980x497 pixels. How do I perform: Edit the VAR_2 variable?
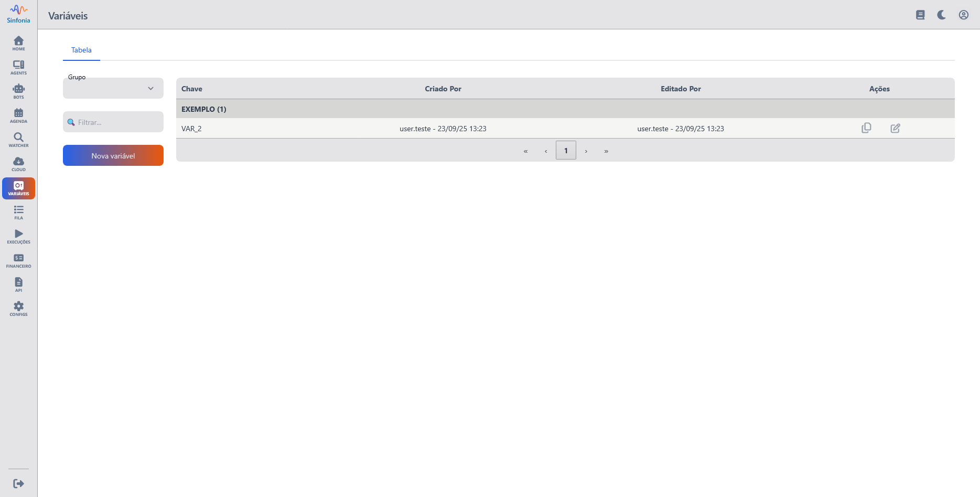pos(895,128)
